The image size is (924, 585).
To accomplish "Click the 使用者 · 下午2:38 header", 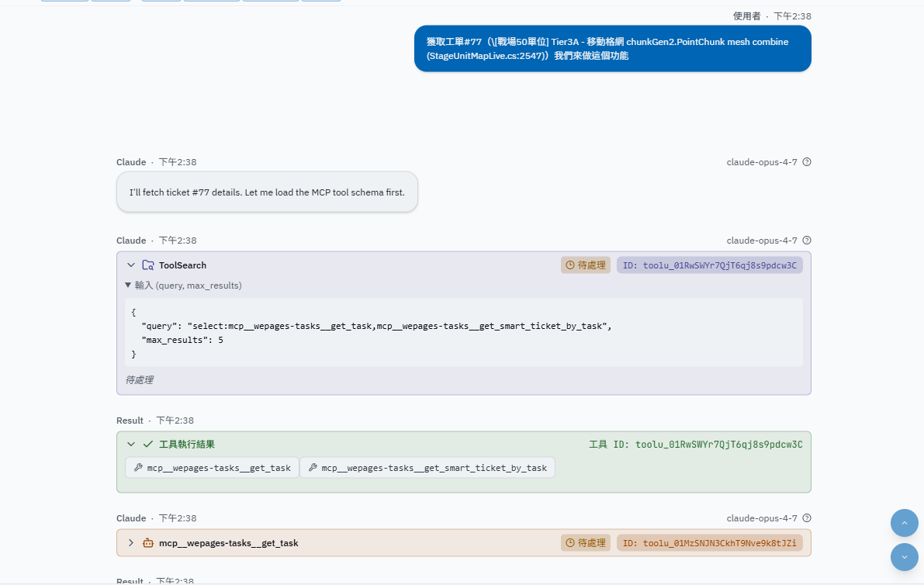I will click(772, 16).
